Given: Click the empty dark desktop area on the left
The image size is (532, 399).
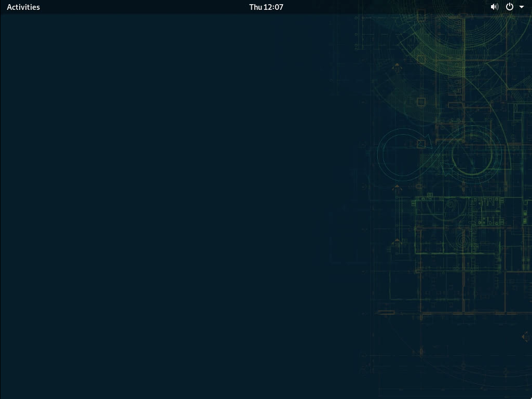Looking at the screenshot, I should point(156,208).
